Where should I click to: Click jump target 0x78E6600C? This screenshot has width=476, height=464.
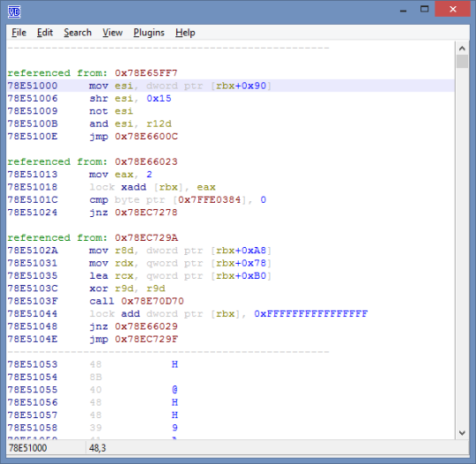(146, 137)
